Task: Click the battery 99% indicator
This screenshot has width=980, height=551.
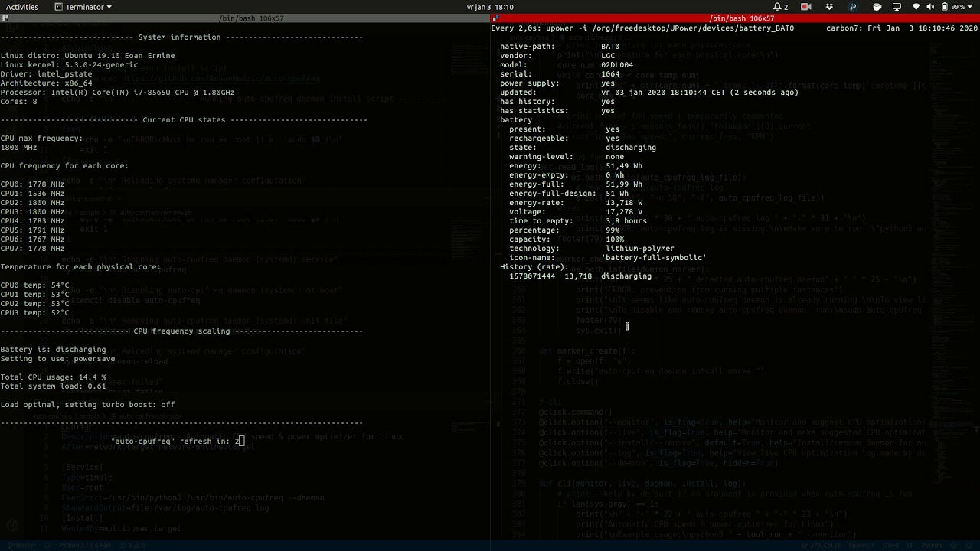Action: (953, 7)
